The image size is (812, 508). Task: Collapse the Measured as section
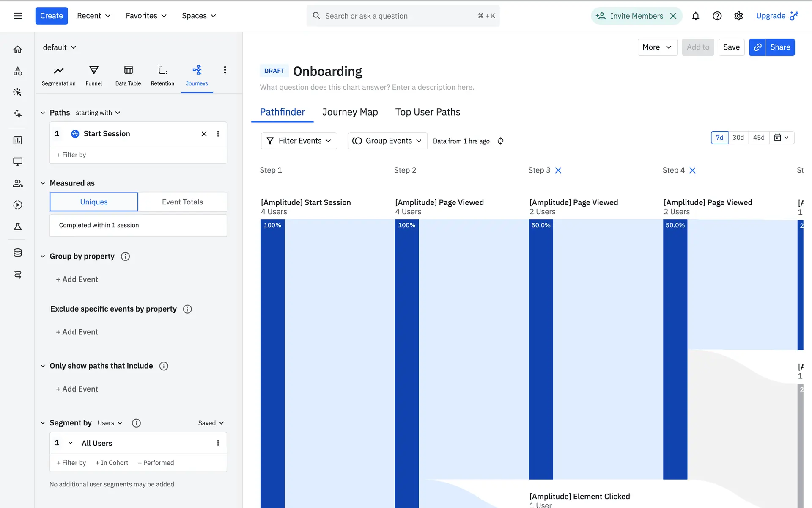tap(43, 183)
